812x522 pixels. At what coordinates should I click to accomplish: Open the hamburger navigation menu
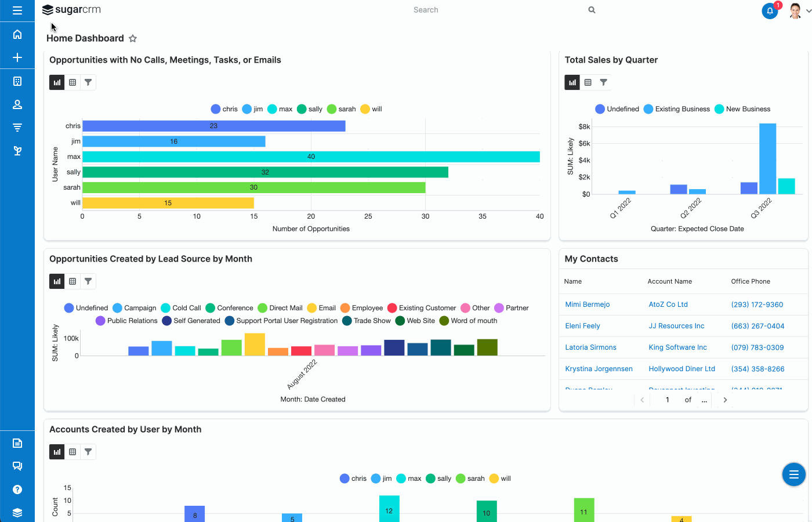17,10
